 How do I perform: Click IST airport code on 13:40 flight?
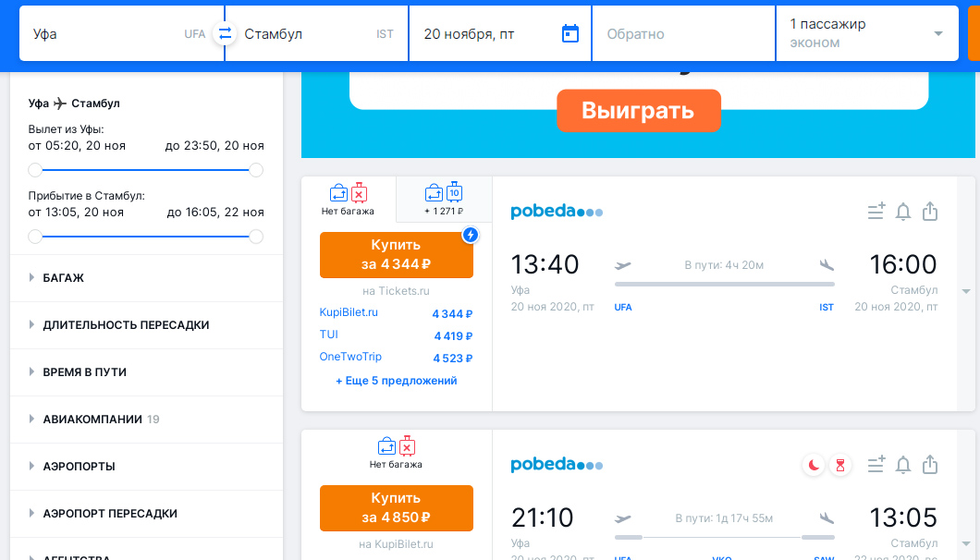pos(827,308)
